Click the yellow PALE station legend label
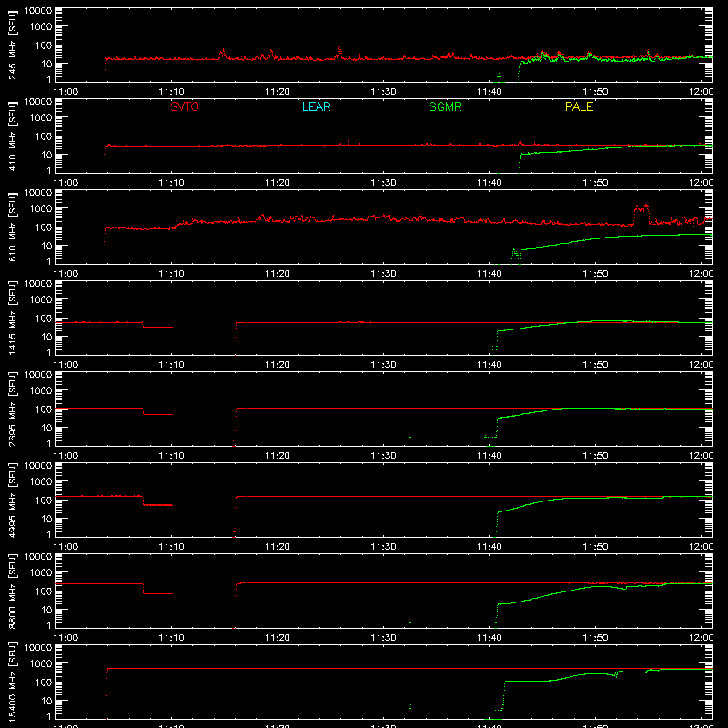 click(x=579, y=106)
